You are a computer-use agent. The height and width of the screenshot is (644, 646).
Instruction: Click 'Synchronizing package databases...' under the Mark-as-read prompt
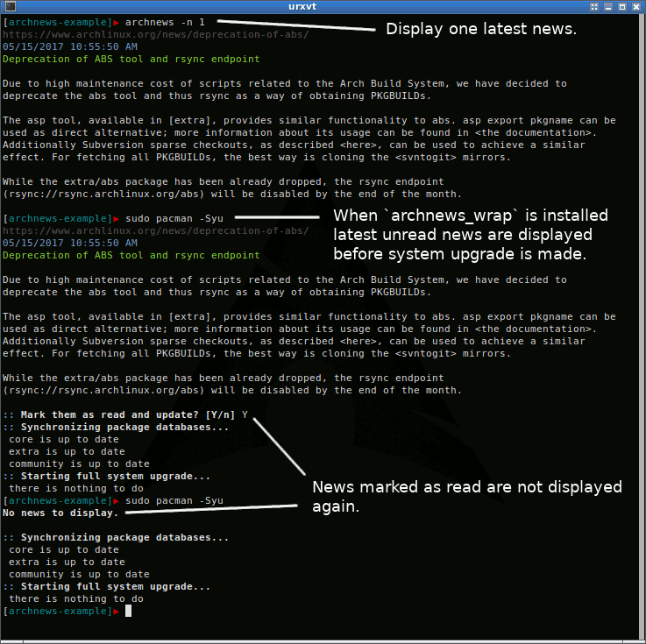(x=124, y=427)
